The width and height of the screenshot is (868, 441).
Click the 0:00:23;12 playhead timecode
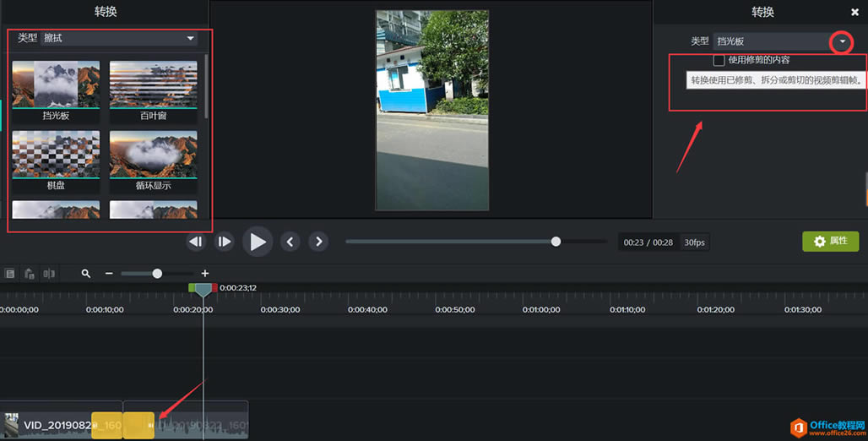(238, 288)
